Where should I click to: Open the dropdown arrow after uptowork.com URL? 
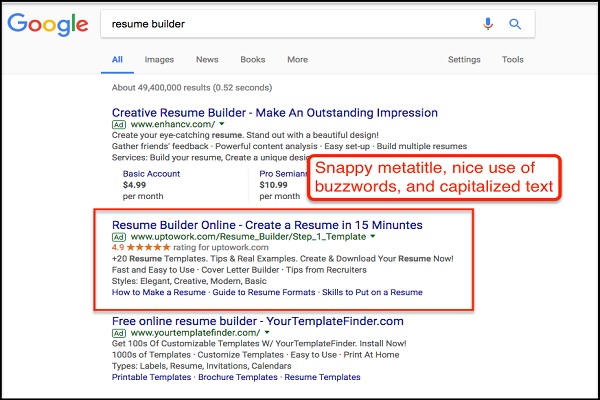point(373,236)
